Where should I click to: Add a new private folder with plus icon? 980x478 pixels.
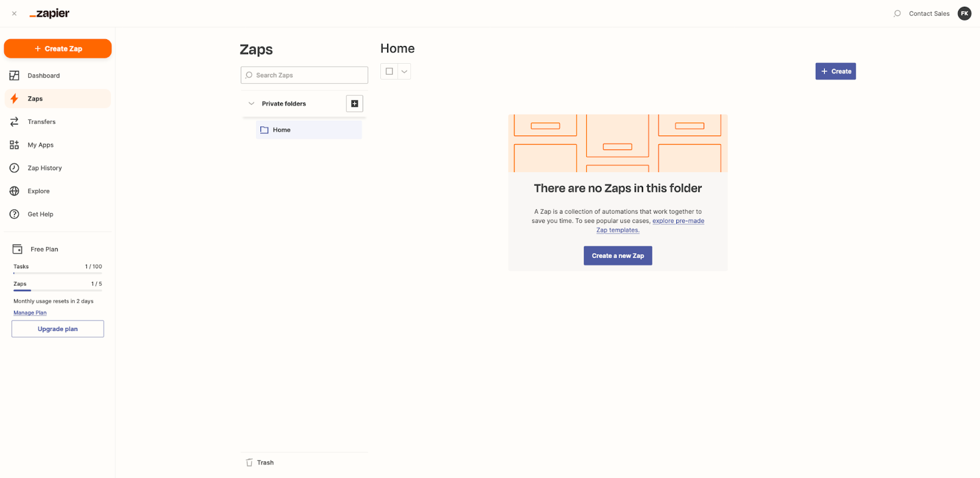click(x=355, y=104)
